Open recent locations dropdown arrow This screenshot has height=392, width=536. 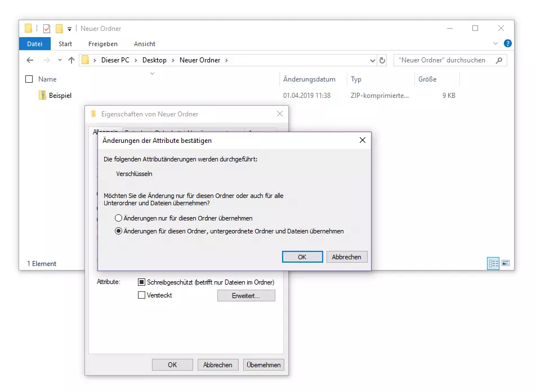click(x=60, y=60)
